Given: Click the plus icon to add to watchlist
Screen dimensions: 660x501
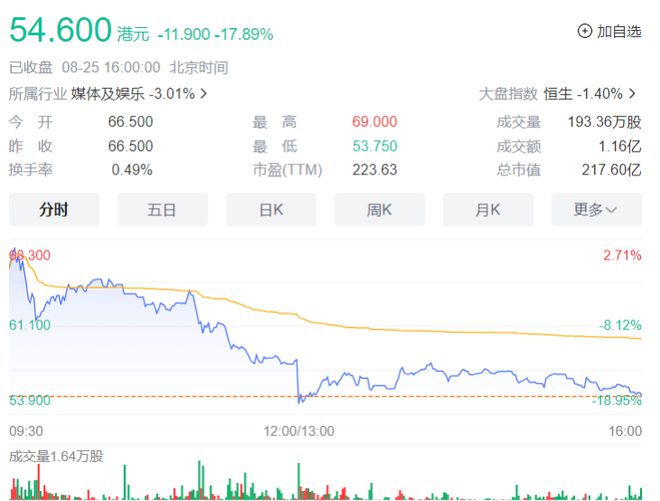Looking at the screenshot, I should [585, 31].
